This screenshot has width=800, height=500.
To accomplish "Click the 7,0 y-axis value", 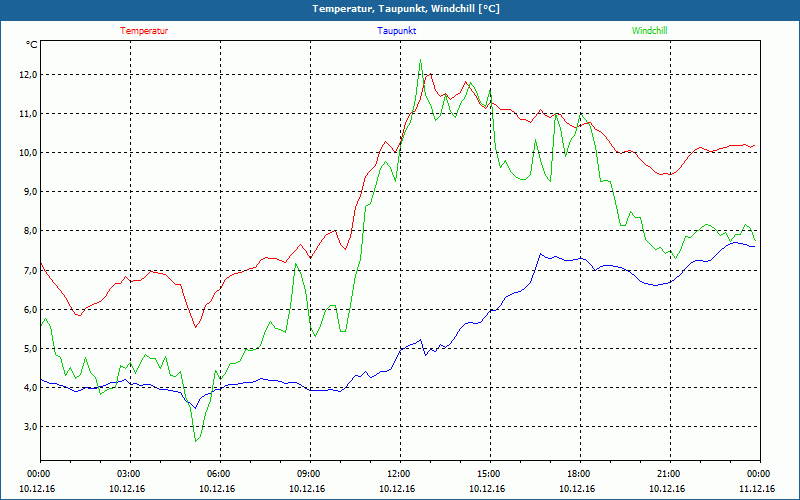I will (30, 270).
